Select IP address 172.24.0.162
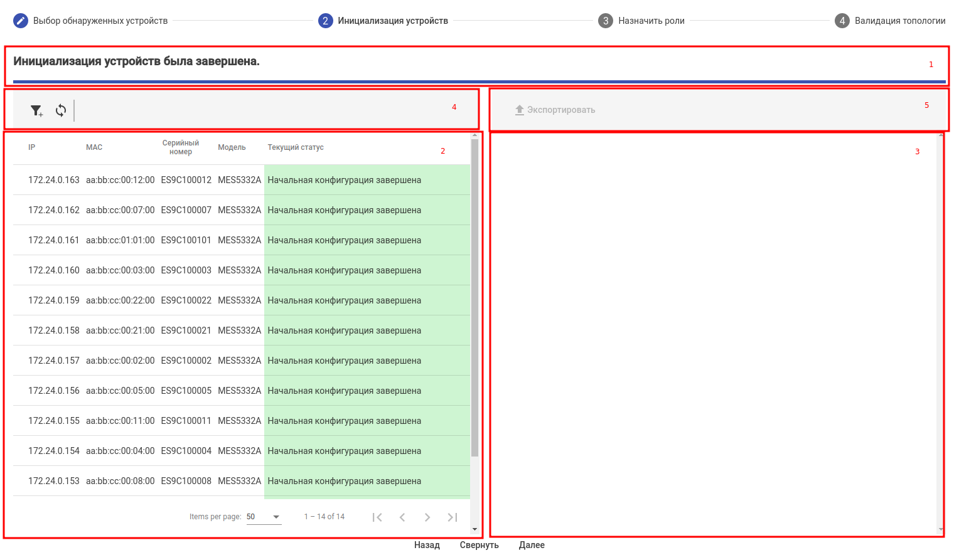Image resolution: width=959 pixels, height=560 pixels. (x=54, y=210)
